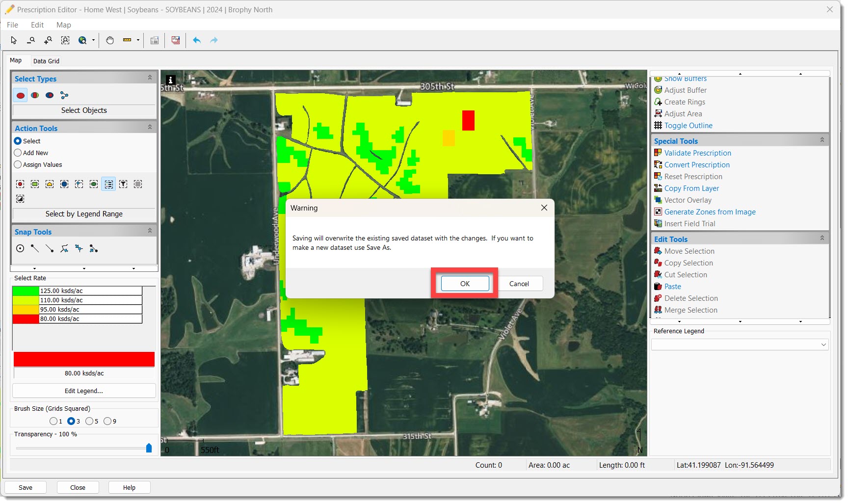Screen dimensions: 848x504
Task: Click the Validate Prescription icon
Action: pyautogui.click(x=658, y=153)
